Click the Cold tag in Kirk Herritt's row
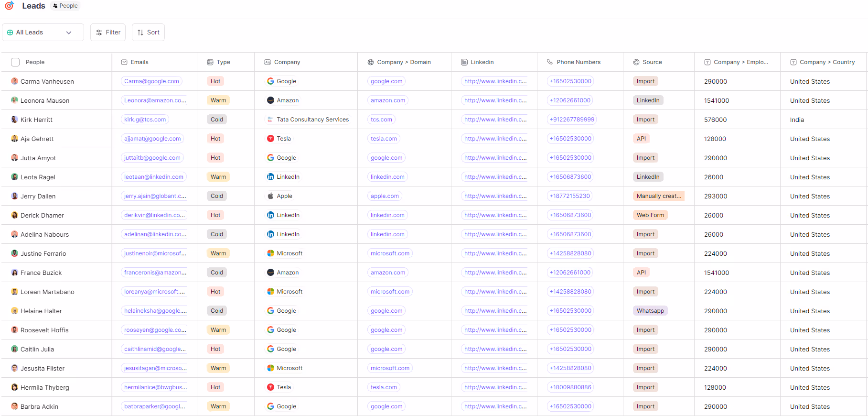The height and width of the screenshot is (416, 868). (217, 120)
